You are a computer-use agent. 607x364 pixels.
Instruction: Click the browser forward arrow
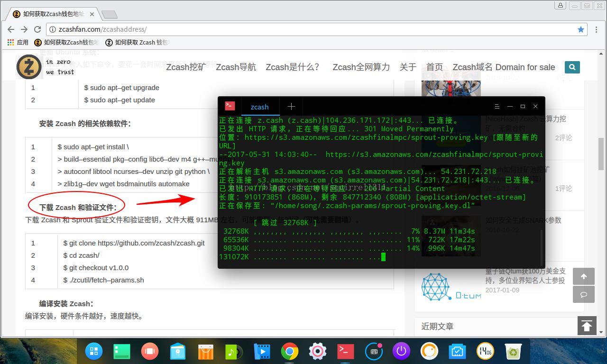[24, 29]
